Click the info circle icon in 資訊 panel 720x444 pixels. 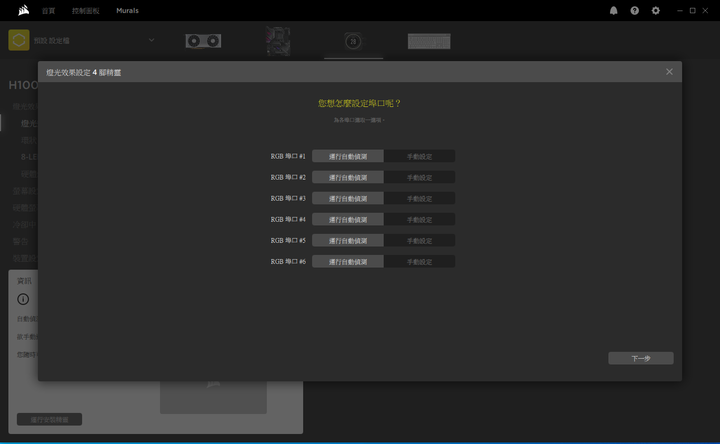coord(23,299)
